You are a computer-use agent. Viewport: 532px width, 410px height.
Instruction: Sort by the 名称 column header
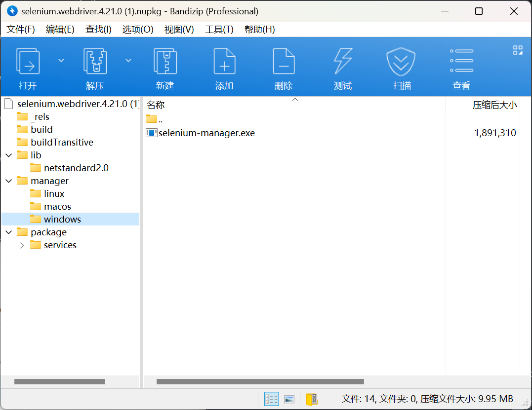pyautogui.click(x=156, y=105)
